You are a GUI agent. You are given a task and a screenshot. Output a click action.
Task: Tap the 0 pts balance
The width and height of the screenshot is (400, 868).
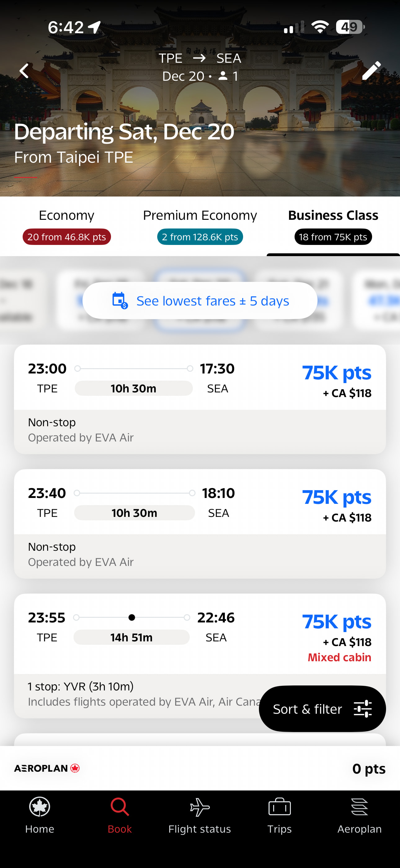(369, 769)
